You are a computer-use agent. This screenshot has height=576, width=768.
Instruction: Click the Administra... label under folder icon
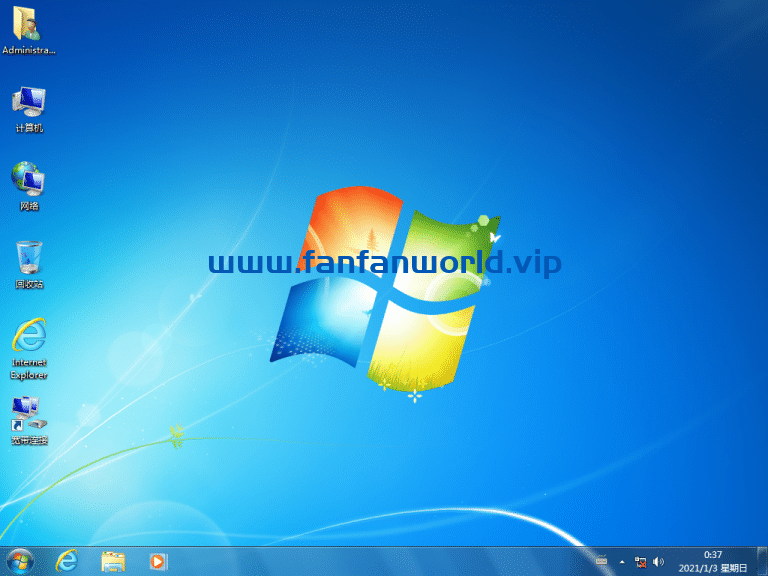(x=29, y=50)
